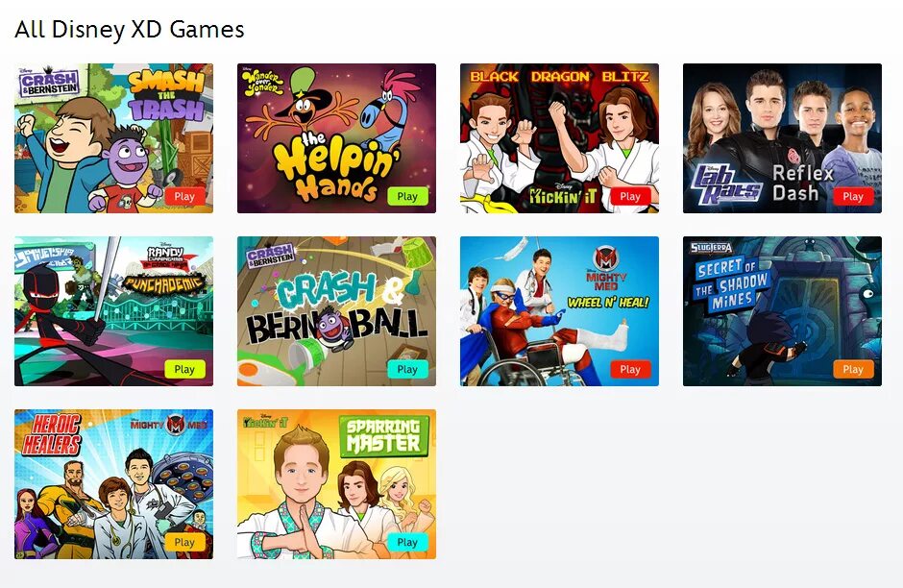Click Play on Secret of the Shadow Mines

pyautogui.click(x=853, y=369)
